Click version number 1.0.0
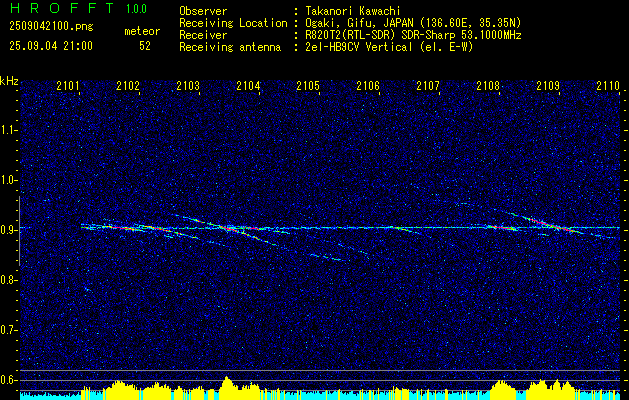The image size is (629, 400). 136,8
